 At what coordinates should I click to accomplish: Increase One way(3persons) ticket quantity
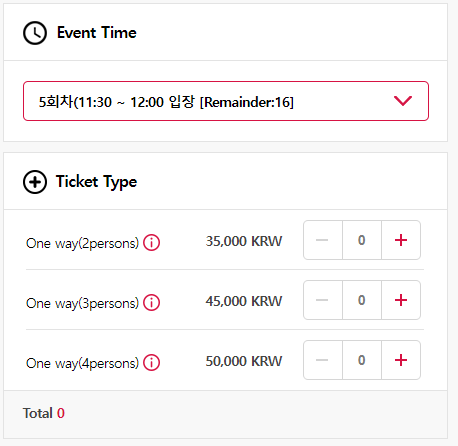pos(401,300)
